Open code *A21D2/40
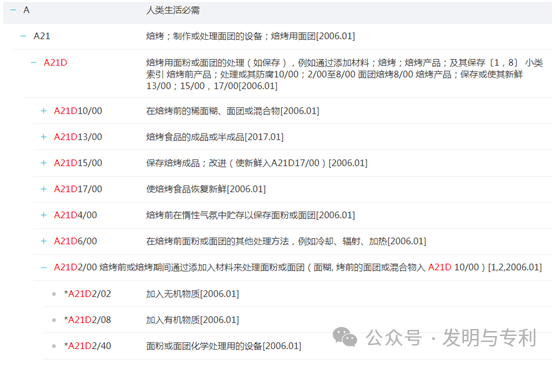Image resolution: width=558 pixels, height=366 pixels. click(x=88, y=346)
